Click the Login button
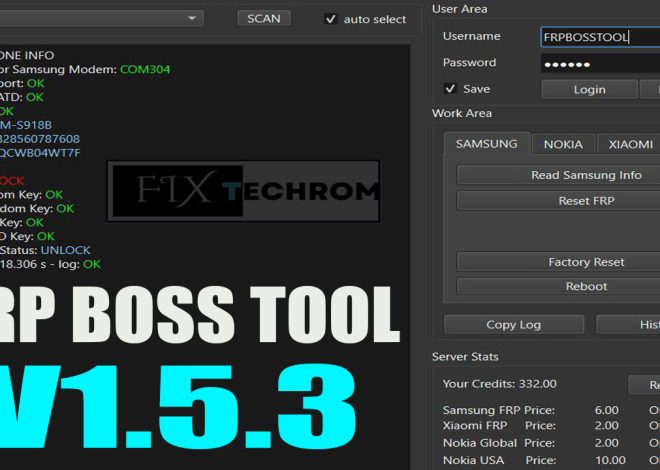 pos(589,90)
